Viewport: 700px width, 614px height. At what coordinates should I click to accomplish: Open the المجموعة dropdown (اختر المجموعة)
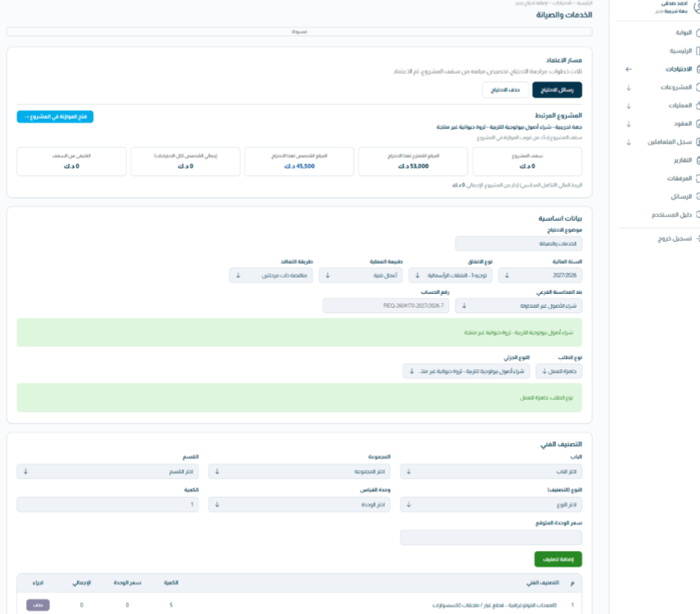(299, 472)
